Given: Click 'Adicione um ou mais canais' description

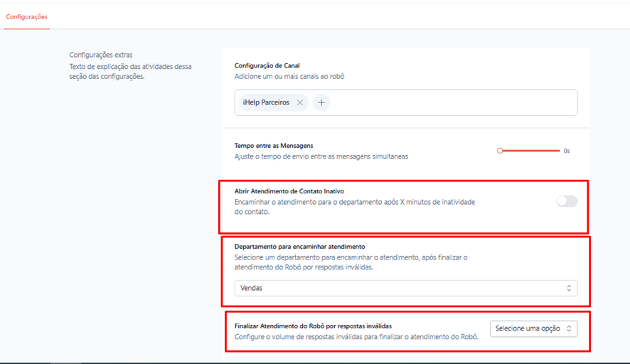Looking at the screenshot, I should click(289, 76).
